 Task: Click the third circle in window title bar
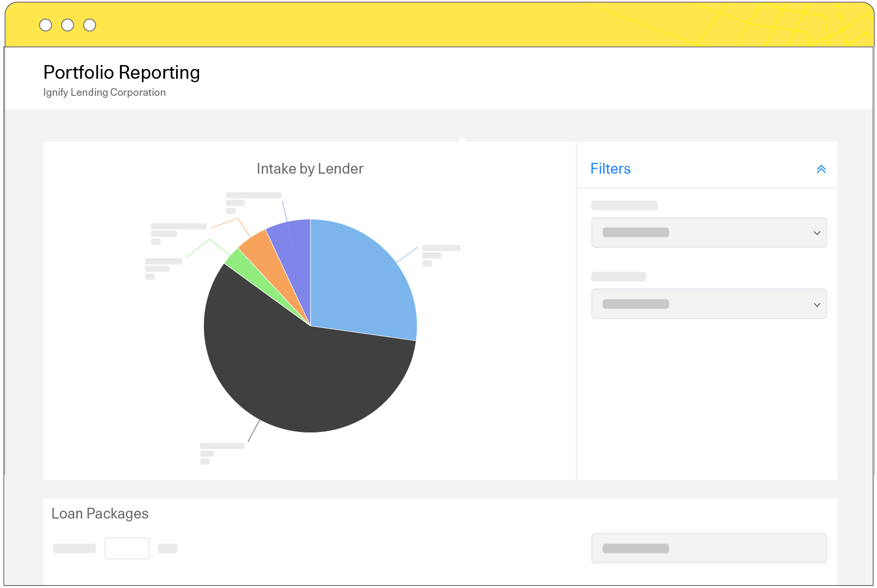(90, 25)
